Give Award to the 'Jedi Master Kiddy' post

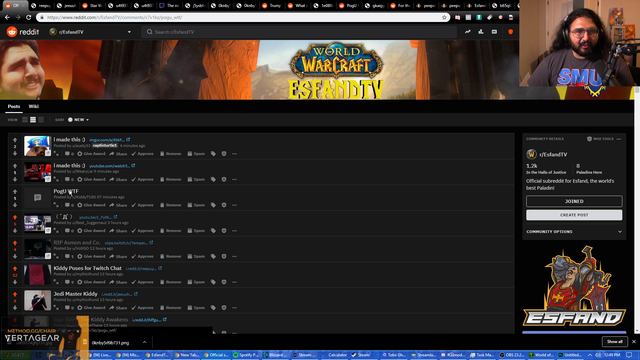[91, 308]
